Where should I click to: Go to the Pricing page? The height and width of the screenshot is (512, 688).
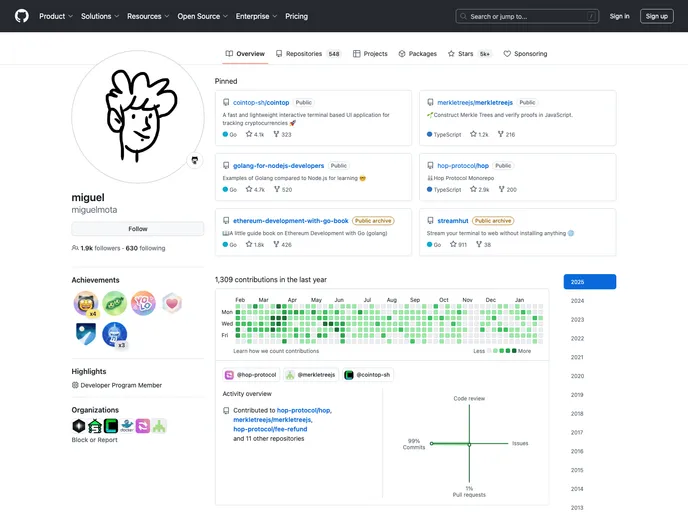[x=297, y=16]
